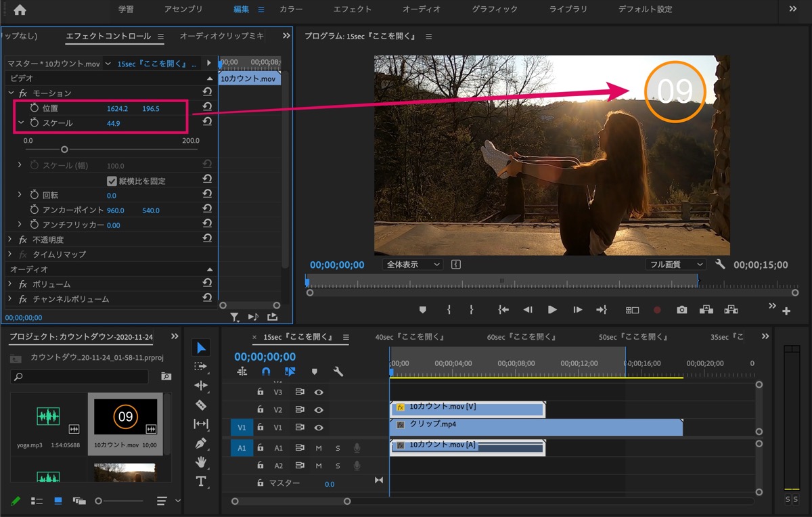Open the 40sec『ここを開く』 sequence tab
The image size is (812, 517).
pos(409,337)
